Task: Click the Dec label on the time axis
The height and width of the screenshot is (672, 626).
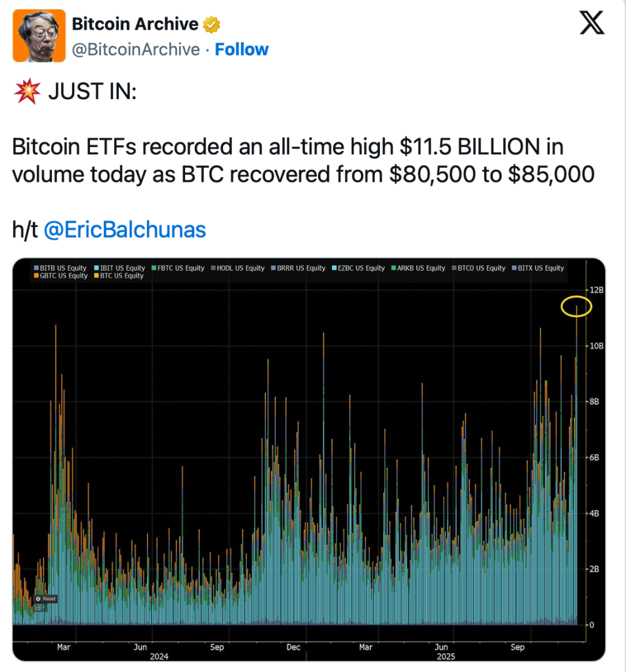Action: [x=293, y=647]
